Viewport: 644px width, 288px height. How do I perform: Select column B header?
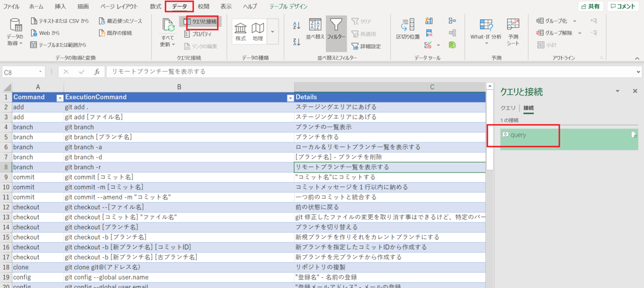[179, 87]
